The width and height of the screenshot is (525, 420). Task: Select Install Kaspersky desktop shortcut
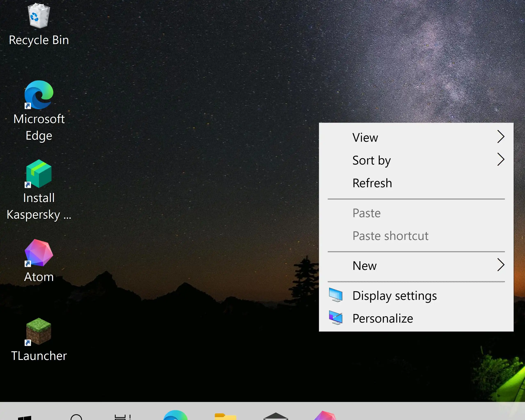click(x=39, y=174)
